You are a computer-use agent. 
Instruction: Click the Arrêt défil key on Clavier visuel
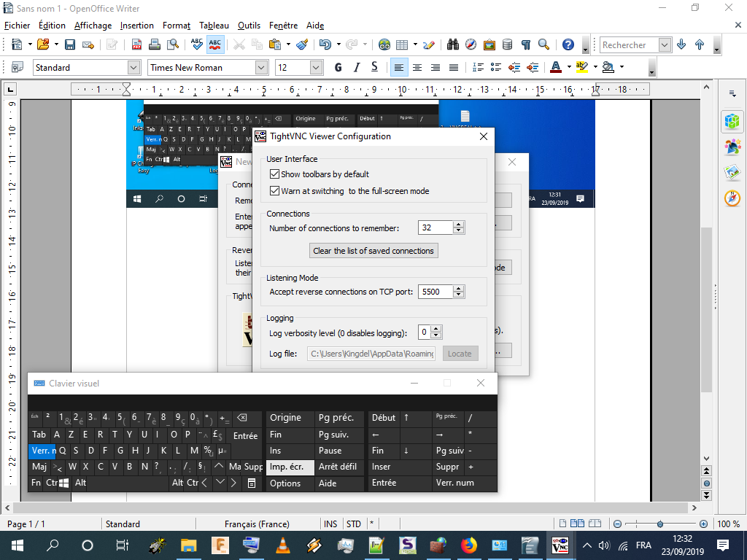coord(338,467)
